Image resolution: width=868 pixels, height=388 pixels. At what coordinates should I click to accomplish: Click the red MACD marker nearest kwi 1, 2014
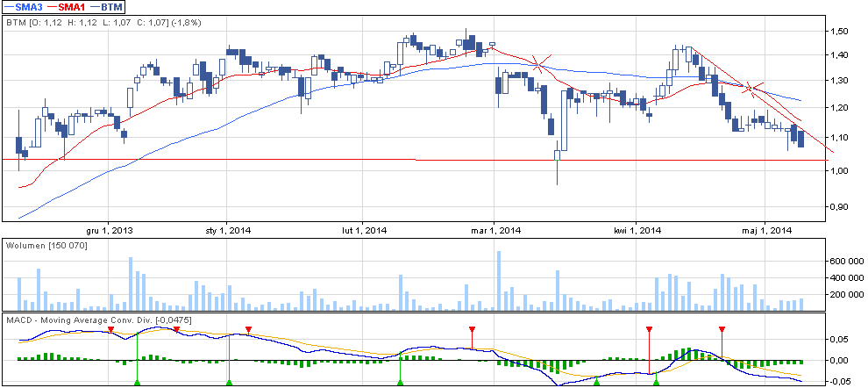[649, 329]
